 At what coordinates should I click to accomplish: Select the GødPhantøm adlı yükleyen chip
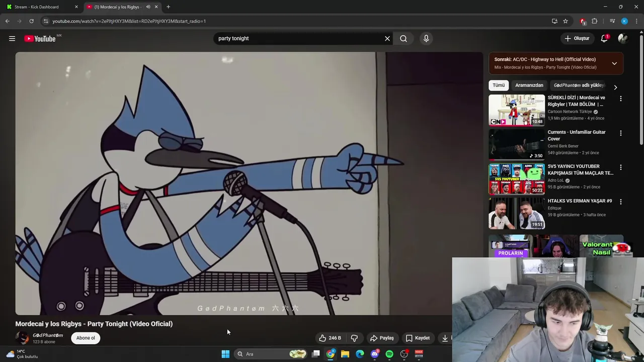coord(579,85)
